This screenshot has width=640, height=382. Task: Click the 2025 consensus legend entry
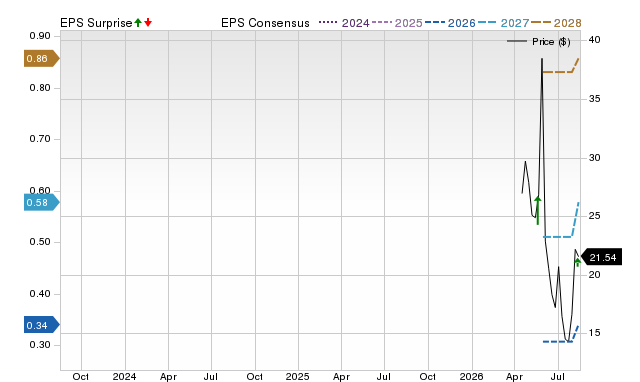click(x=397, y=23)
